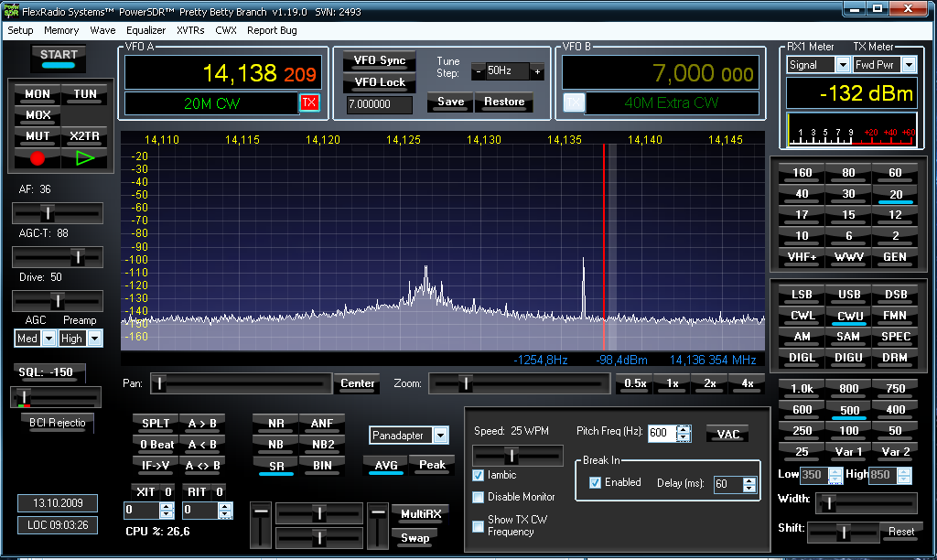Enable the NB noise blanker
Screen dimensions: 937x560
pyautogui.click(x=275, y=445)
